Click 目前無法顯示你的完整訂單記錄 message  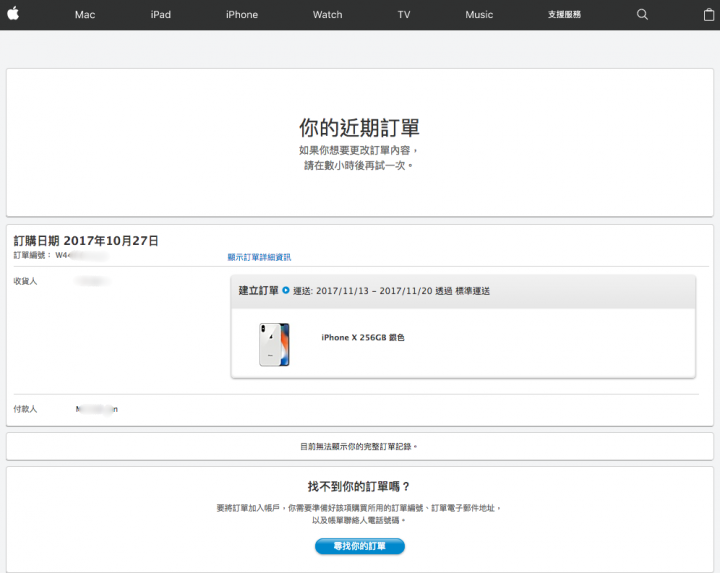click(359, 446)
